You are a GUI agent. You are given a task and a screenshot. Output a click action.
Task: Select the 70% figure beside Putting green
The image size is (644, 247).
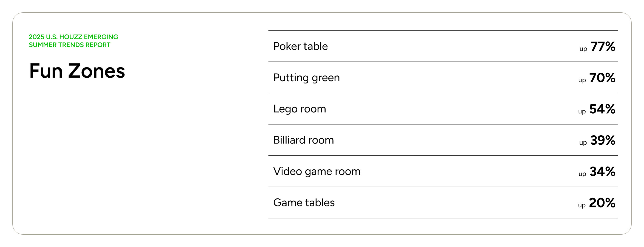click(x=602, y=78)
